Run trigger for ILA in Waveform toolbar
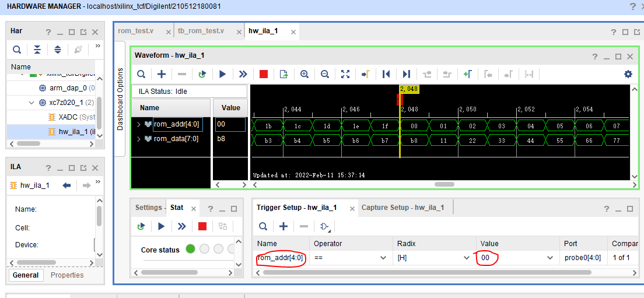The height and width of the screenshot is (298, 644). (x=223, y=74)
